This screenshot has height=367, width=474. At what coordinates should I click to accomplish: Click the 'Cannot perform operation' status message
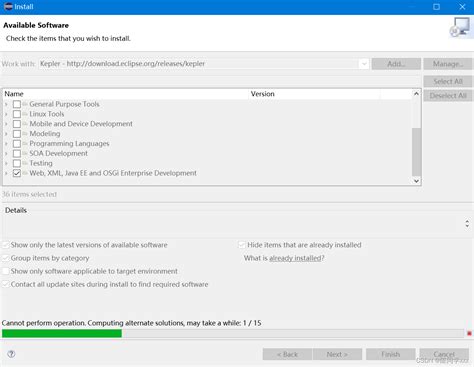pos(131,323)
